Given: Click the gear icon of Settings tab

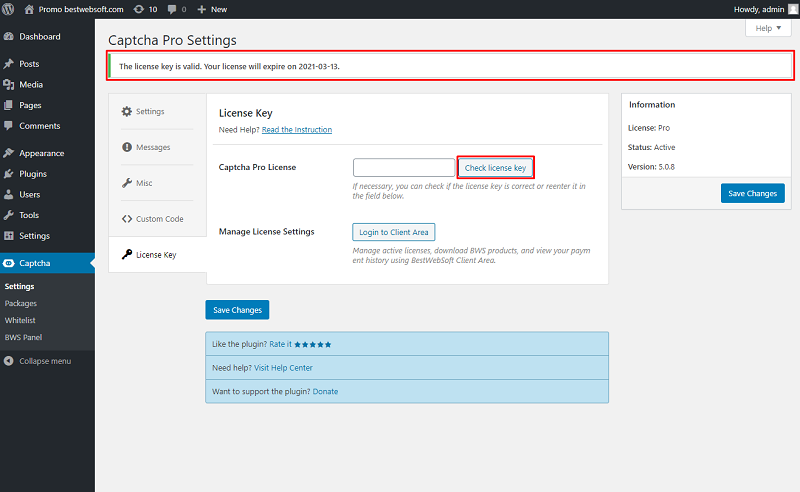Looking at the screenshot, I should tap(127, 111).
